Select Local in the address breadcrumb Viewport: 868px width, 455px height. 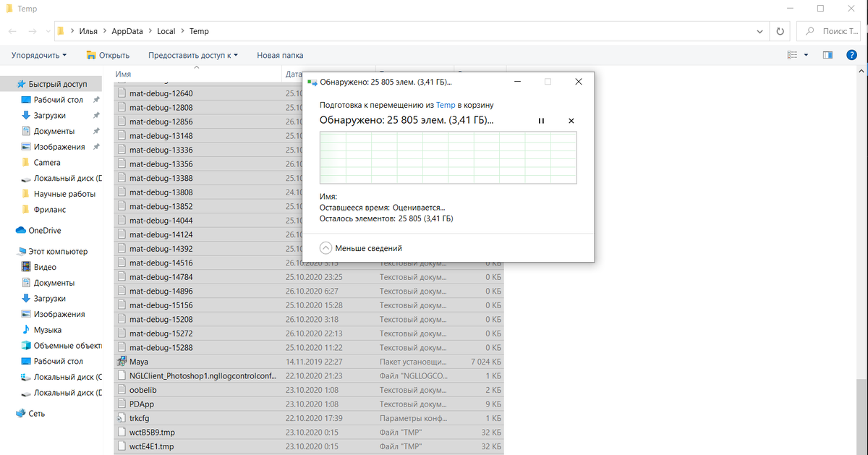tap(166, 32)
